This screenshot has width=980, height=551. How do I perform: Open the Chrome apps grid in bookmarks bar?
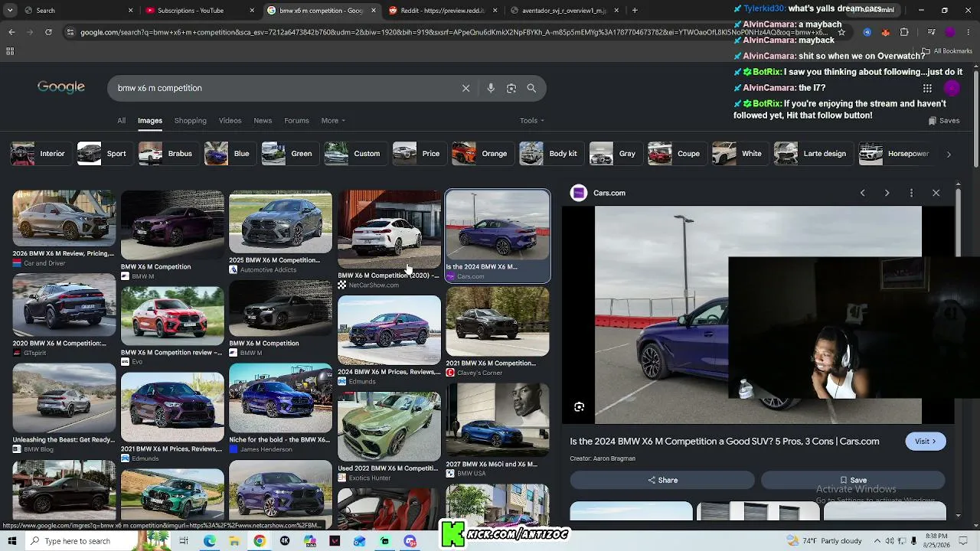point(10,51)
